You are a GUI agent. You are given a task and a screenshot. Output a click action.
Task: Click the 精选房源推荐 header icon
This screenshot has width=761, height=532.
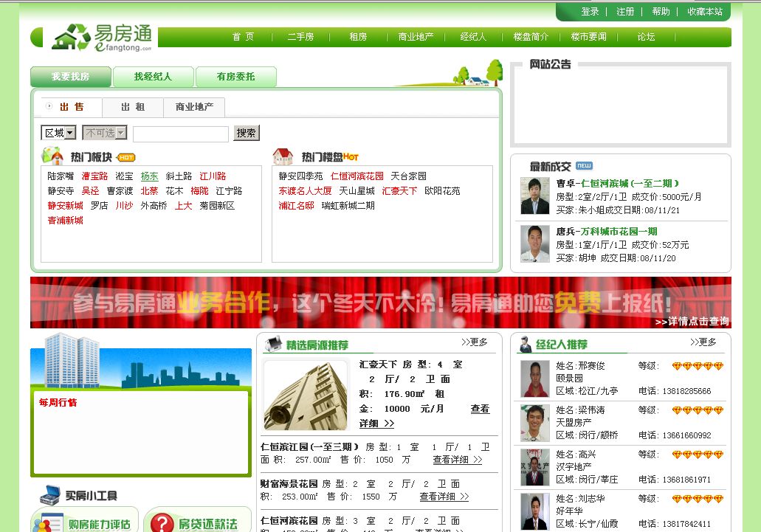coord(273,344)
